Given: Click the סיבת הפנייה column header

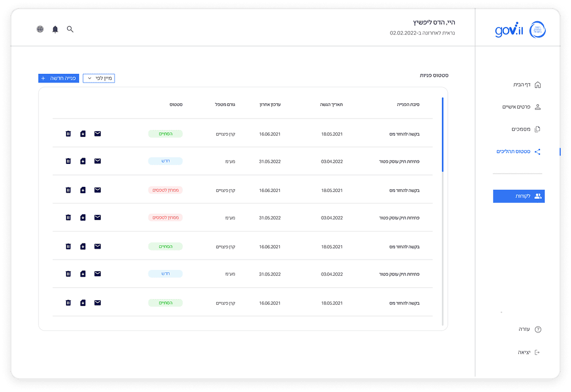Looking at the screenshot, I should (408, 104).
